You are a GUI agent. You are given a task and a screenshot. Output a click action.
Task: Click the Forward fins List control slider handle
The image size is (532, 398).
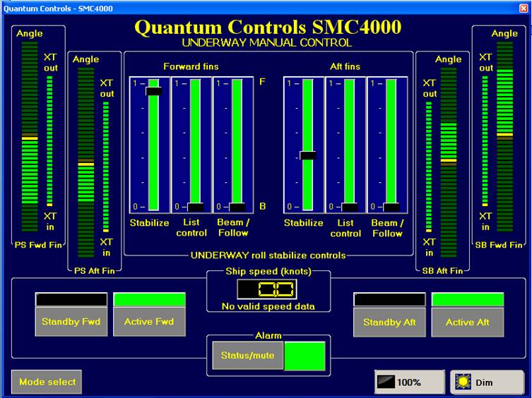click(196, 207)
